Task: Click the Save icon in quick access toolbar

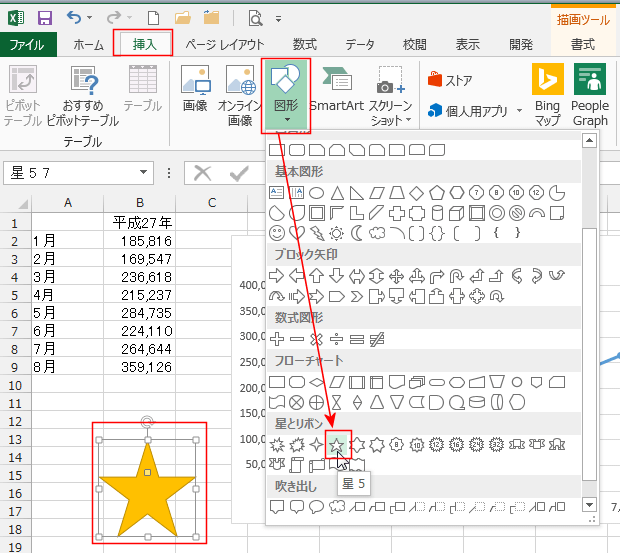Action: point(45,17)
